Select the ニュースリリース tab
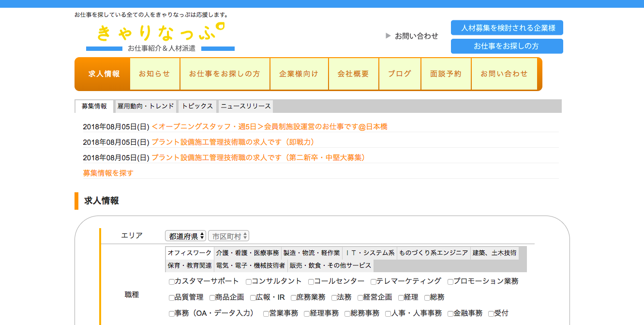 pos(245,106)
